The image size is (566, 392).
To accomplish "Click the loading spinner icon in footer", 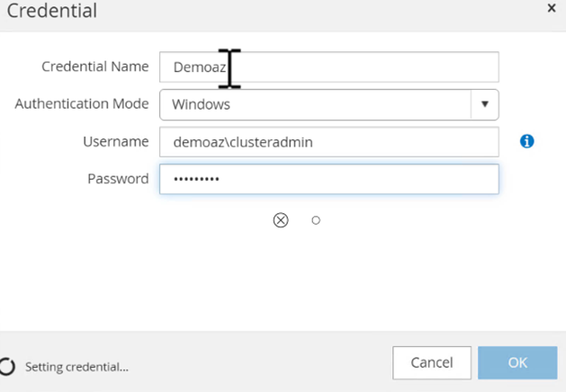I will pos(8,367).
